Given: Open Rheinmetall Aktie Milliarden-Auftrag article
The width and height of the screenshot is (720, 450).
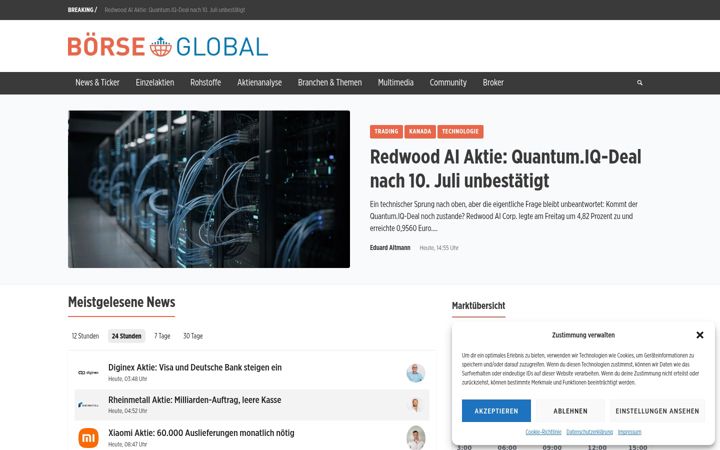Looking at the screenshot, I should [195, 400].
